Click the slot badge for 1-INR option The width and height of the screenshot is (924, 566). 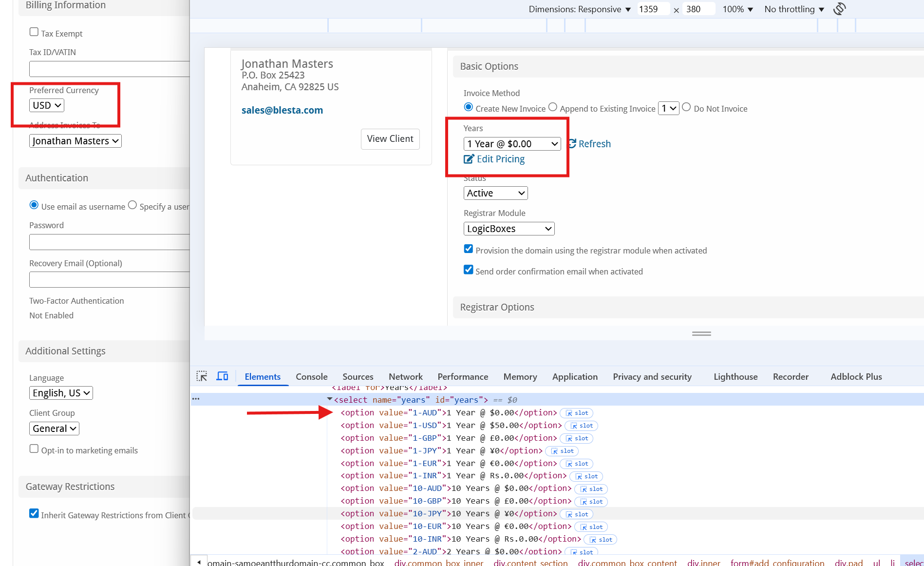[x=586, y=476]
